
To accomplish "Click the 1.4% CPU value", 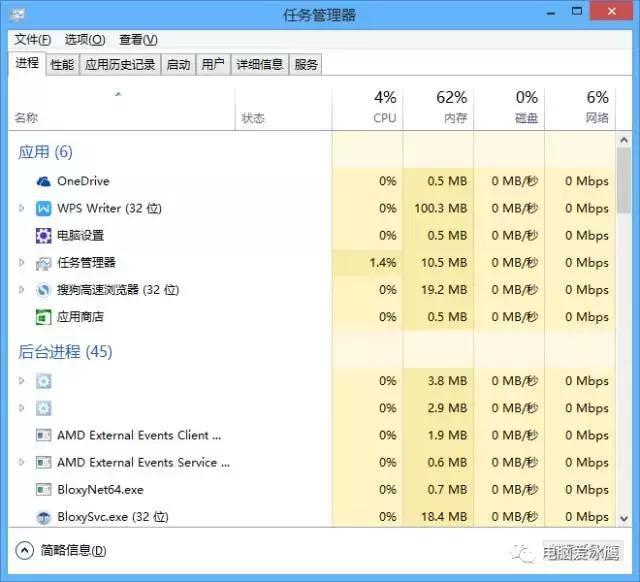I will coord(383,263).
